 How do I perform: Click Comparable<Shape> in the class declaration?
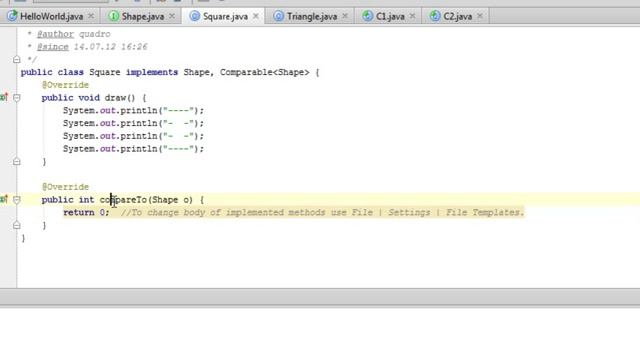(x=264, y=72)
